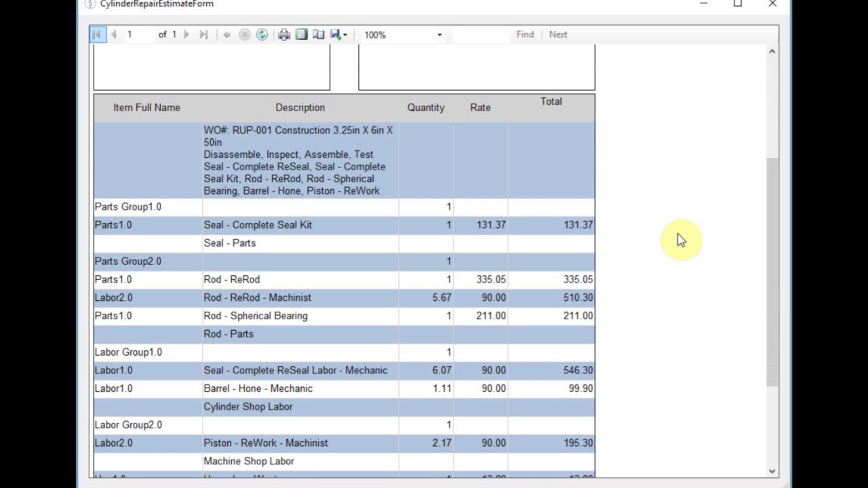The image size is (868, 488).
Task: Click the 211.00 rate value
Action: pyautogui.click(x=491, y=316)
